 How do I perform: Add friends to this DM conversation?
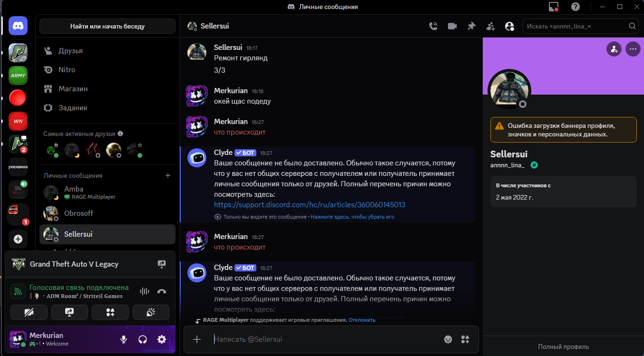490,26
